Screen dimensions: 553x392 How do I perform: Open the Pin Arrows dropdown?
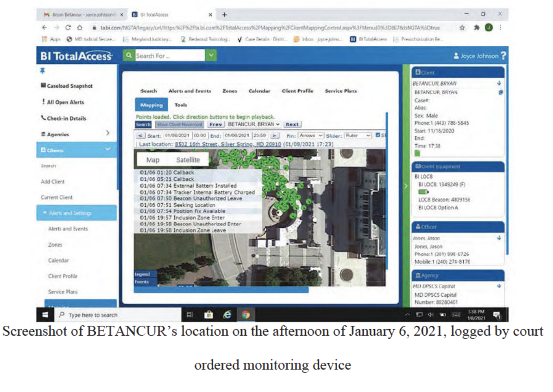(311, 135)
